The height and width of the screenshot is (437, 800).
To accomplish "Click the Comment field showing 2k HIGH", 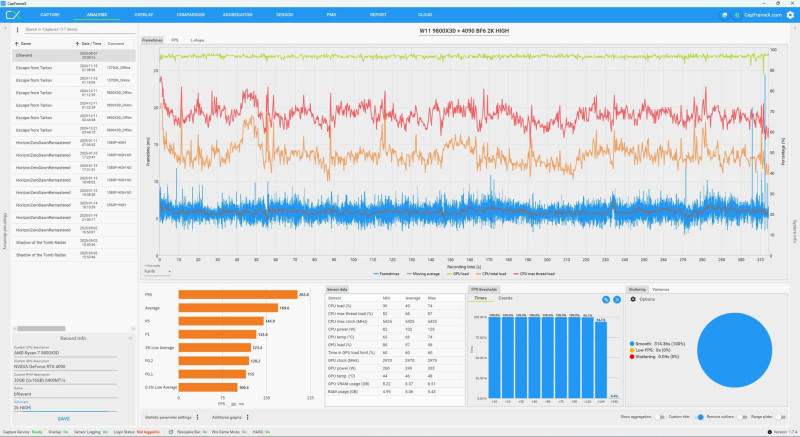I will 65,408.
